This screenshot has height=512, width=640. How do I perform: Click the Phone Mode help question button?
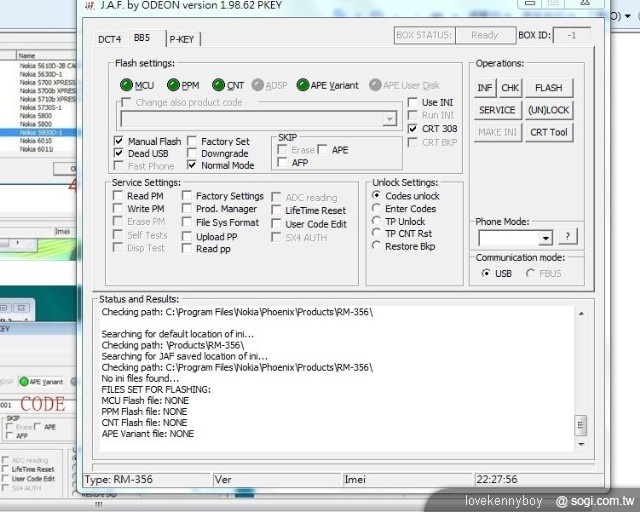[x=568, y=236]
